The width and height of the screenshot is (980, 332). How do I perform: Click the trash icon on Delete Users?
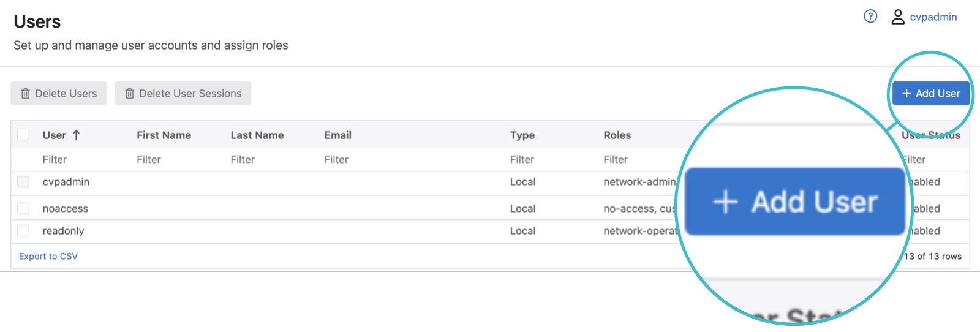tap(26, 94)
